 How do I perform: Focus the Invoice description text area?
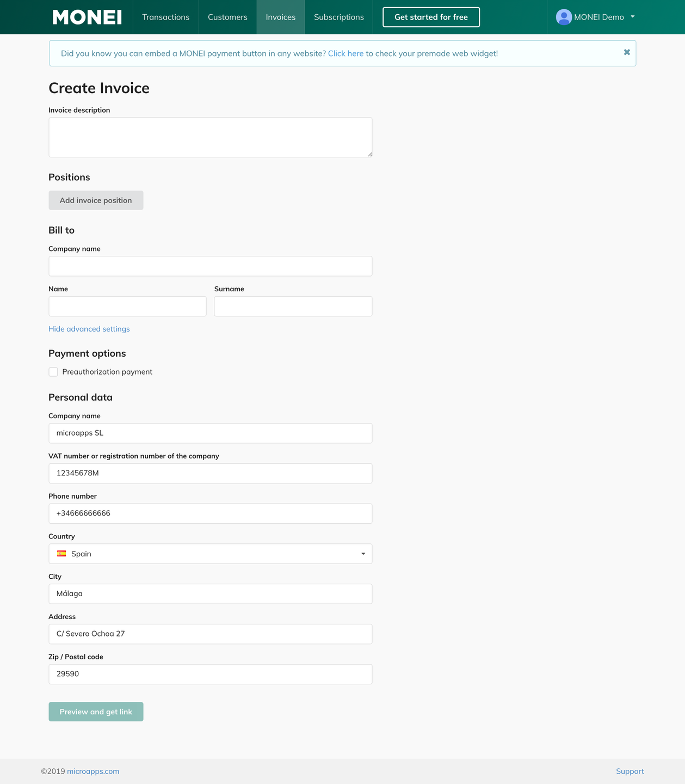coord(210,137)
